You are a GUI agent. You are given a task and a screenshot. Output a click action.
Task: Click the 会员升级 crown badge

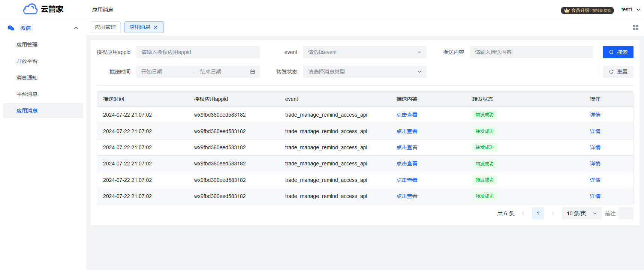[x=587, y=10]
